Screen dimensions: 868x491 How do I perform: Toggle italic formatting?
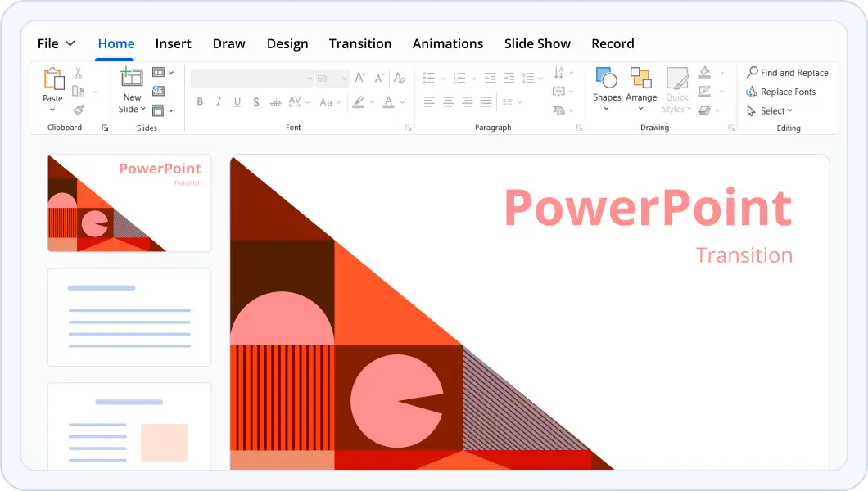219,101
